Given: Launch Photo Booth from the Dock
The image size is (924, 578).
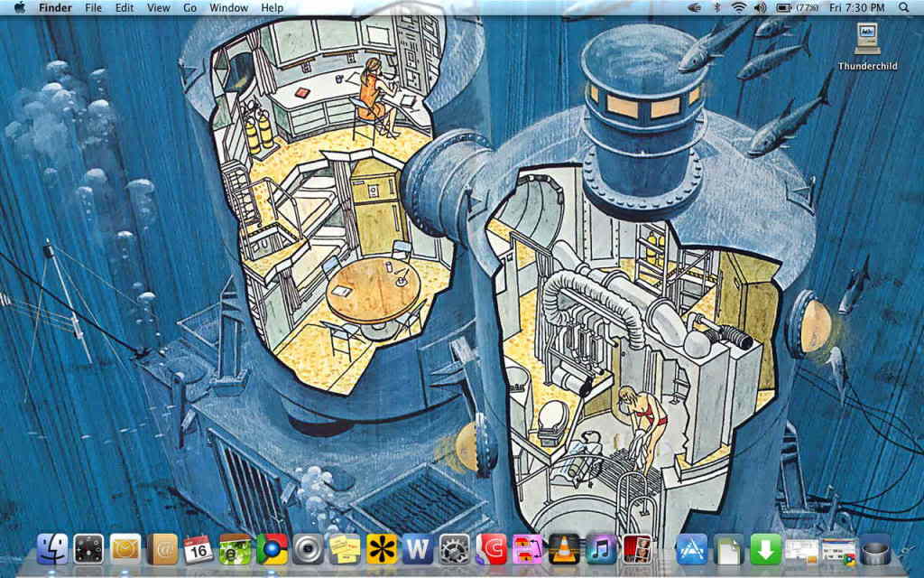Looking at the screenshot, I should [637, 549].
